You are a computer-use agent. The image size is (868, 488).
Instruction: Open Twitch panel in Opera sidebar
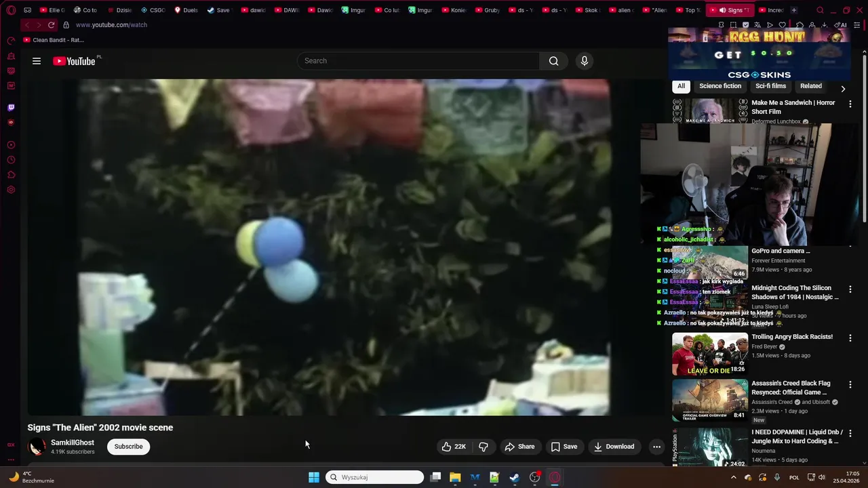(11, 107)
